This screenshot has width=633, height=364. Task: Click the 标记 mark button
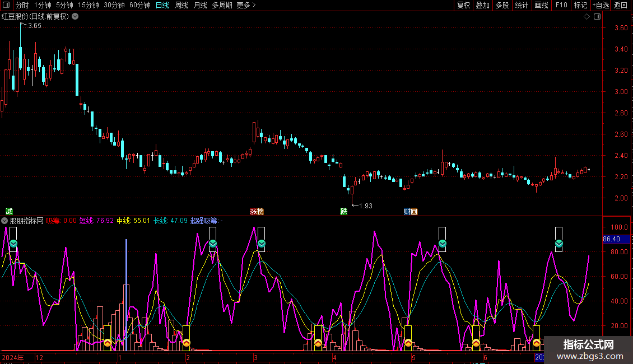(x=580, y=5)
